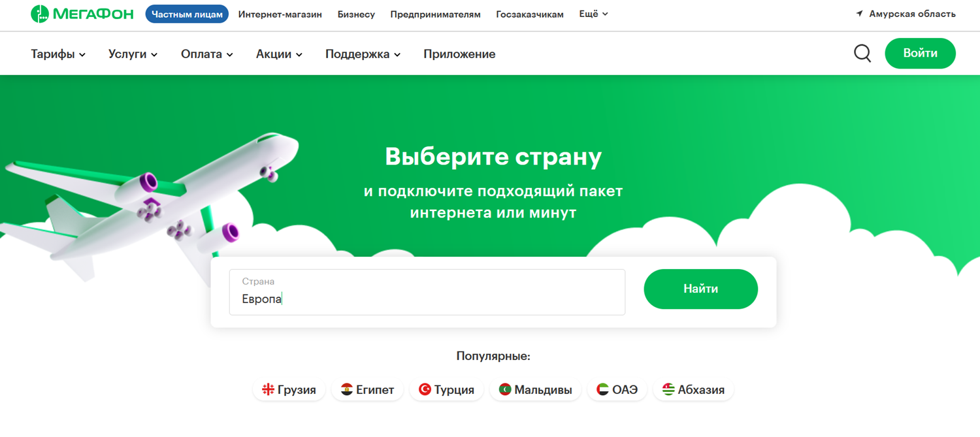Select the Частным лицам tab

(187, 14)
